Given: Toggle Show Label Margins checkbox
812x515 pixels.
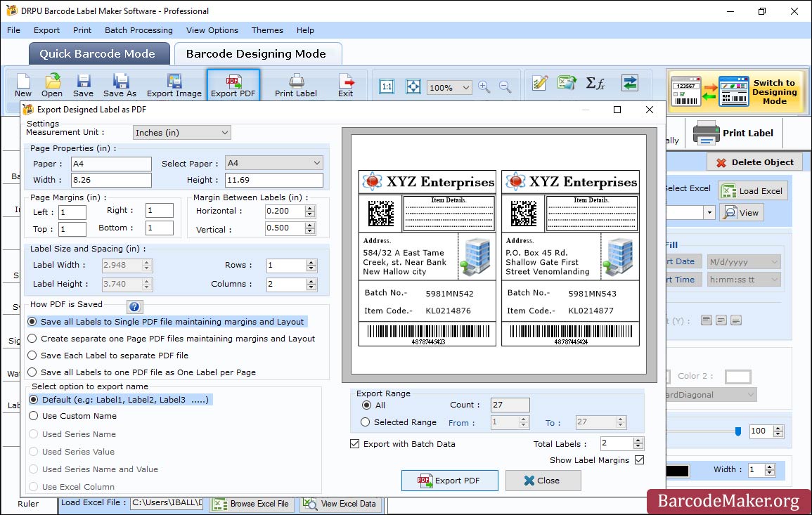Looking at the screenshot, I should tap(597, 459).
